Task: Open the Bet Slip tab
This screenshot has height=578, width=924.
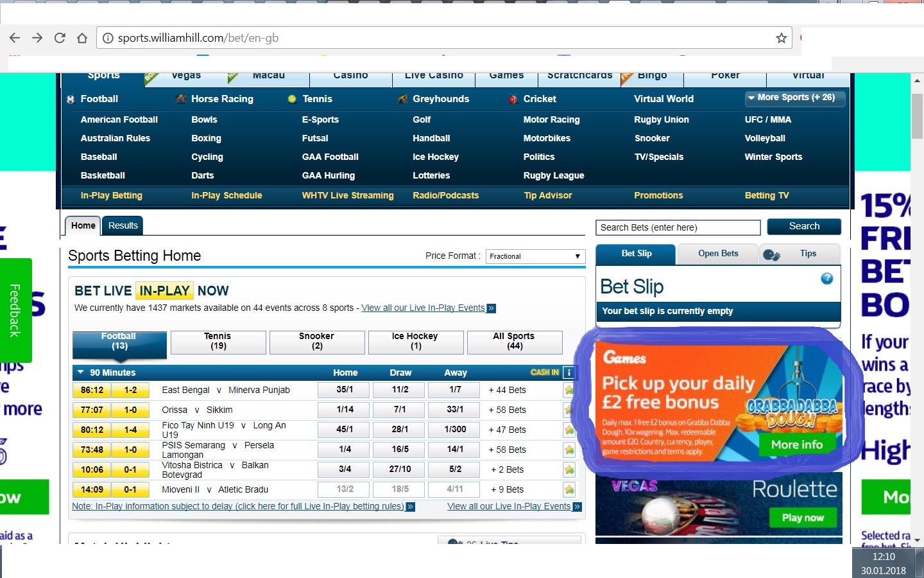Action: [636, 254]
